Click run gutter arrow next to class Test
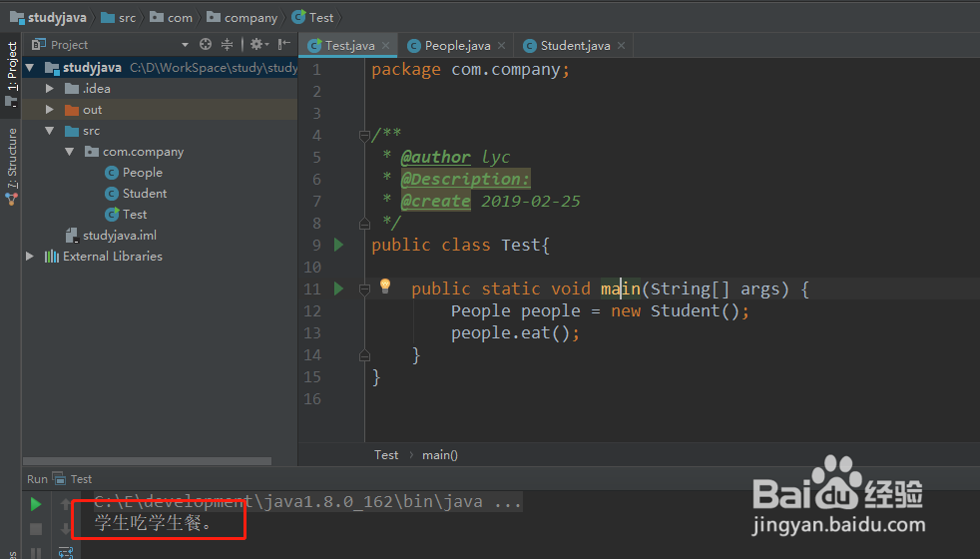Viewport: 980px width, 559px height. point(338,245)
